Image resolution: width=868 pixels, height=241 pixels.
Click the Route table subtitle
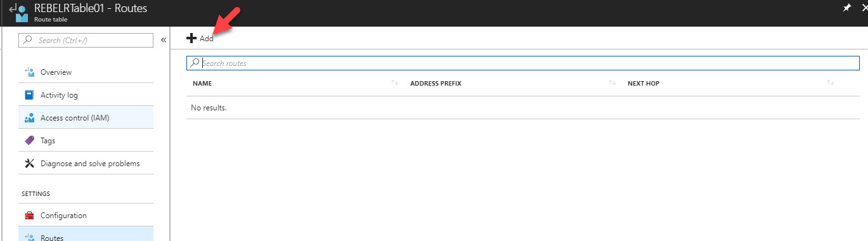(51, 20)
